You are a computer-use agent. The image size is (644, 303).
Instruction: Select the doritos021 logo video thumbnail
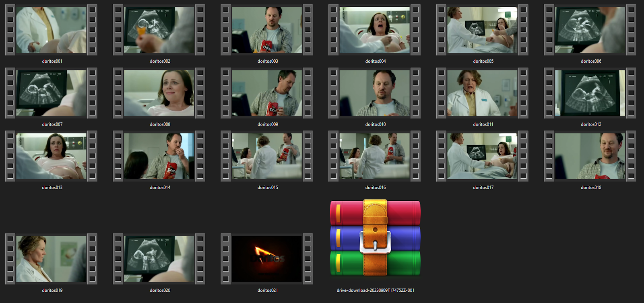tap(267, 259)
